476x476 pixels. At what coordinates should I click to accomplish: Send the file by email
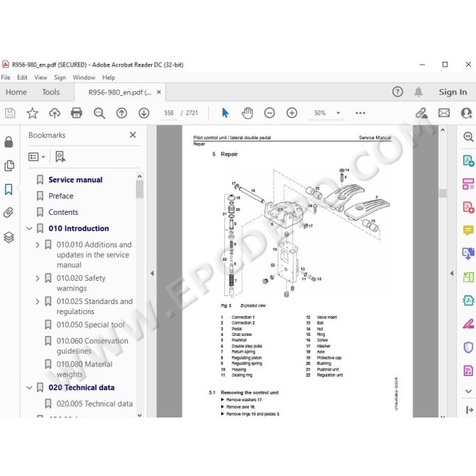tap(444, 113)
